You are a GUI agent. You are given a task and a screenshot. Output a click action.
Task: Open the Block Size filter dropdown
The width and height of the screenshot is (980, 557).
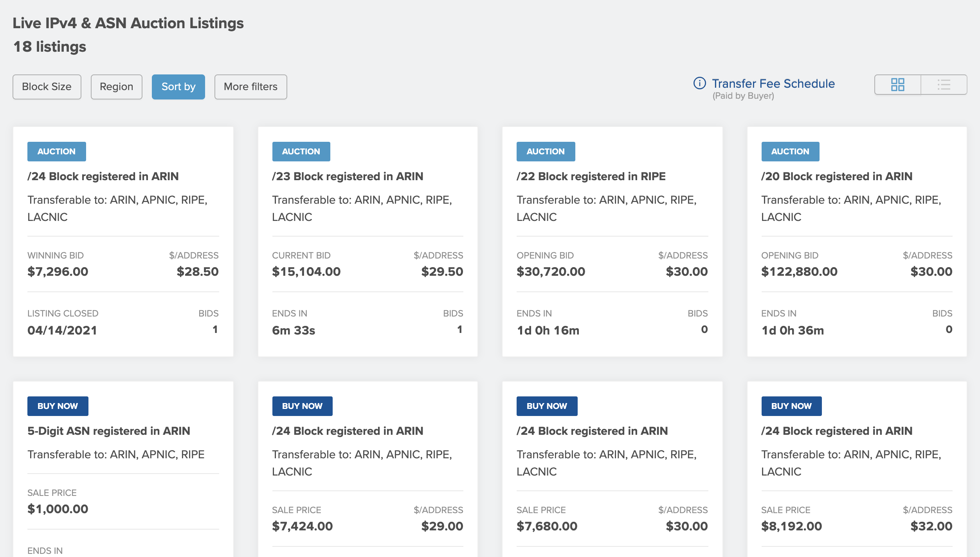point(47,87)
